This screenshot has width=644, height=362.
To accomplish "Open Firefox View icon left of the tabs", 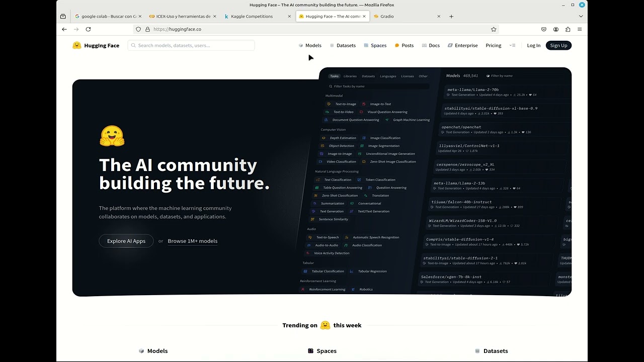I will click(x=63, y=16).
